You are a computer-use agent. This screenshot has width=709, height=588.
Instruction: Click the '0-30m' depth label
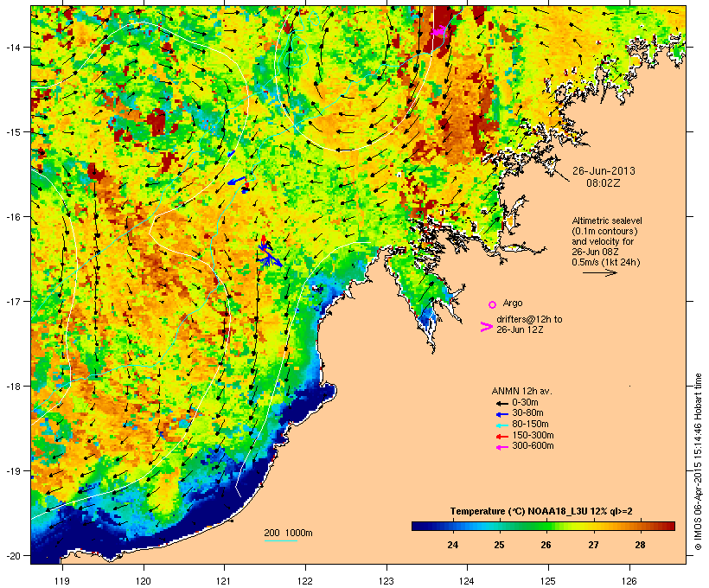(x=525, y=403)
